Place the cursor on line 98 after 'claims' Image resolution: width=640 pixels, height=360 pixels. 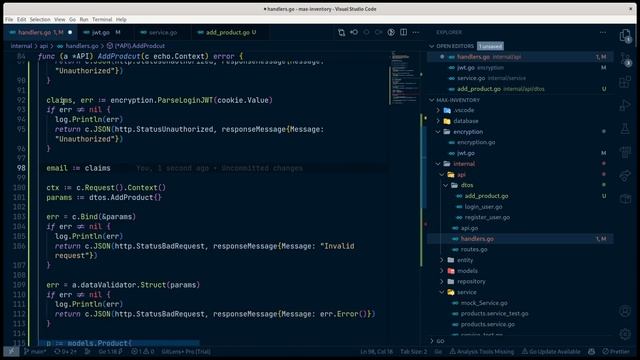(x=111, y=168)
